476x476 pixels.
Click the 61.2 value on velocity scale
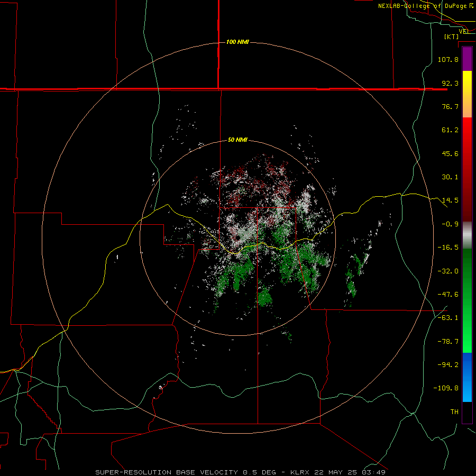[x=450, y=130]
